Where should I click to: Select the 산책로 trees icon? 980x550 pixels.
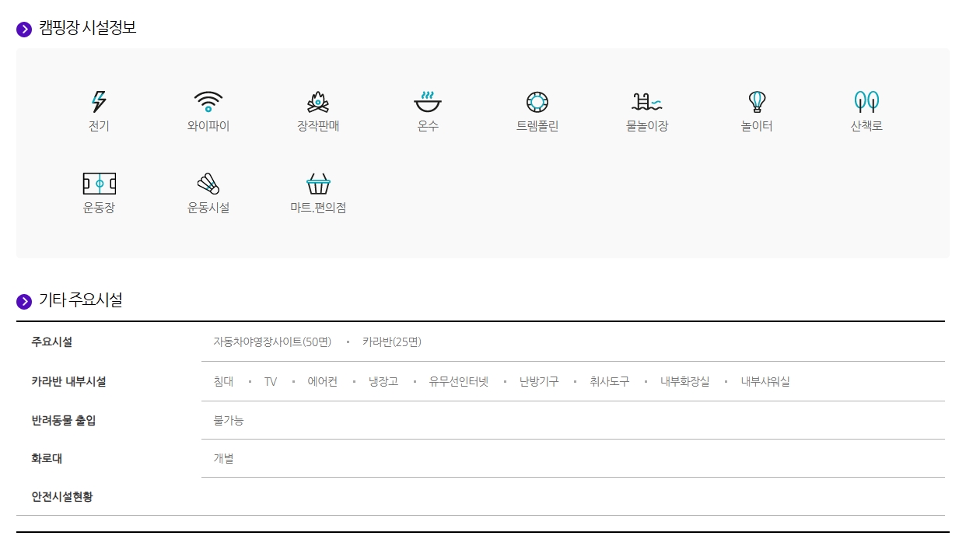click(866, 102)
